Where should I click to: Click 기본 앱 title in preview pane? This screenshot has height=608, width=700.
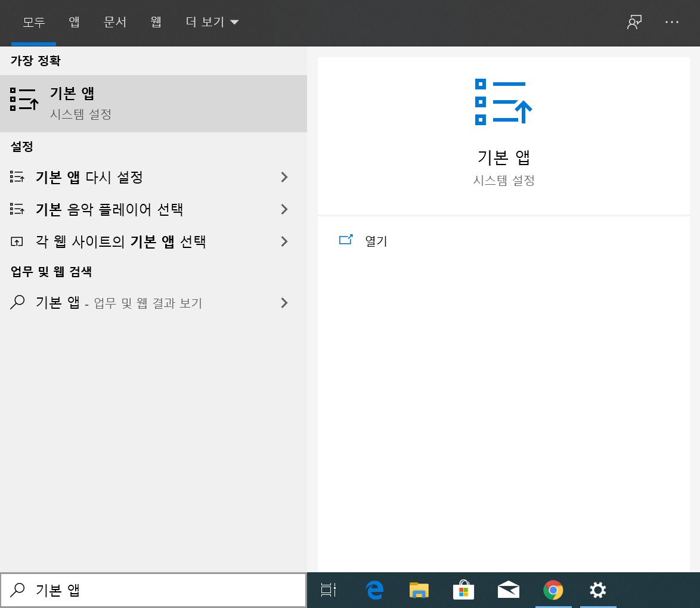(x=504, y=157)
